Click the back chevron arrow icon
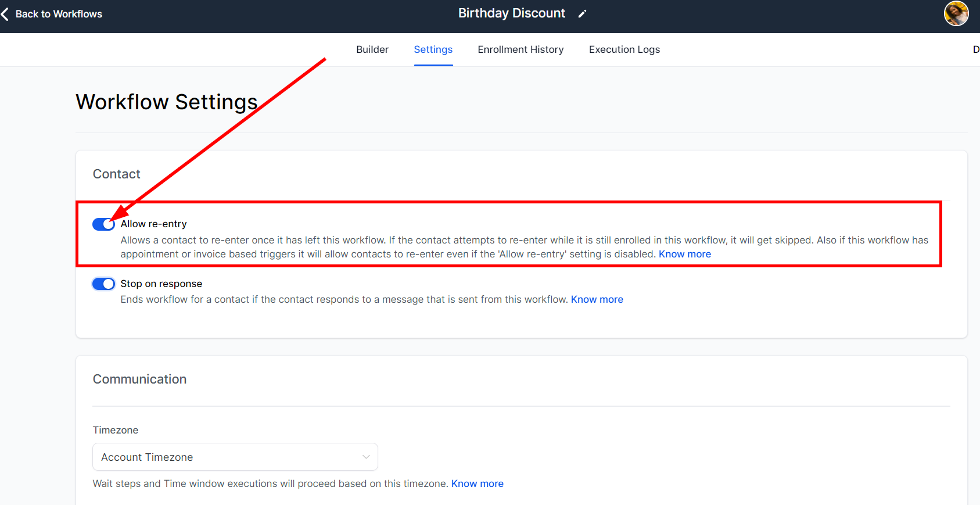This screenshot has width=980, height=505. (5, 14)
